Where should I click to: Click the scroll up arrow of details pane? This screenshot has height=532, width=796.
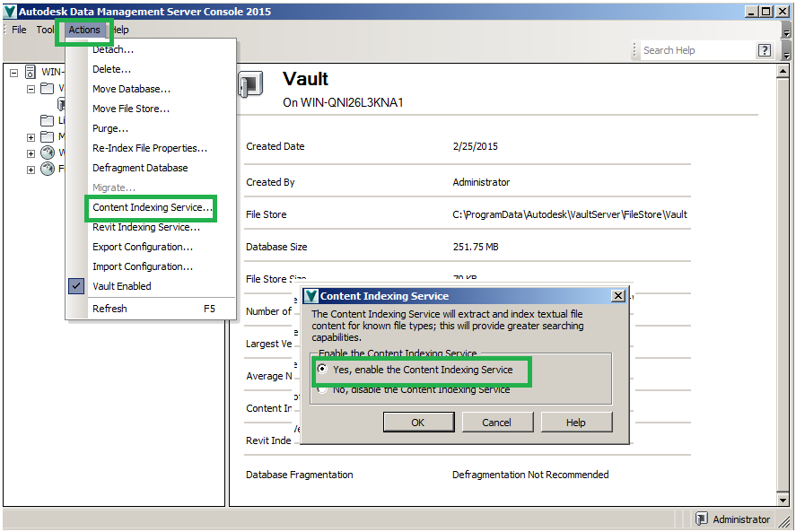(x=783, y=72)
